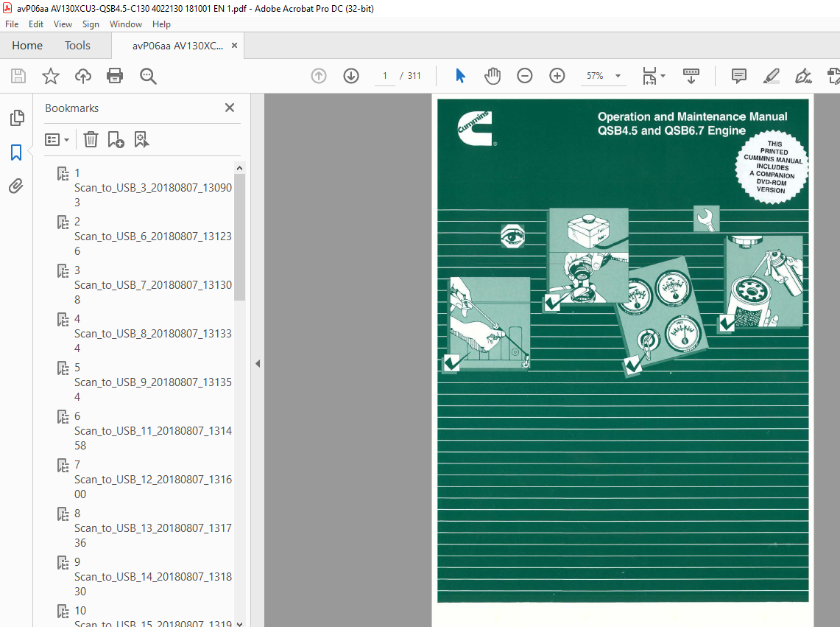Screen dimensions: 840x627
Task: Click the bookmarks list scrollbar thumb
Action: point(239,237)
